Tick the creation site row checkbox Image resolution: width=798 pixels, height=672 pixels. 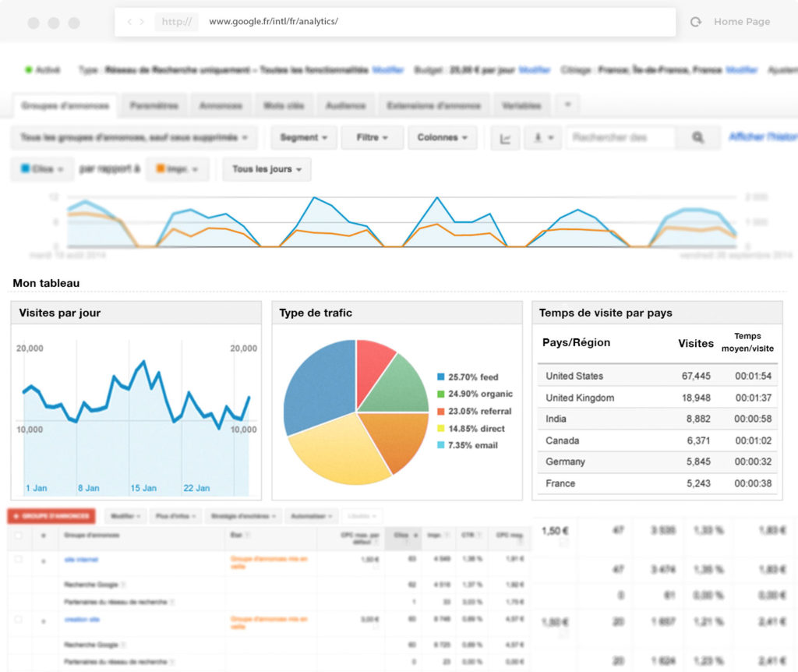coord(19,620)
